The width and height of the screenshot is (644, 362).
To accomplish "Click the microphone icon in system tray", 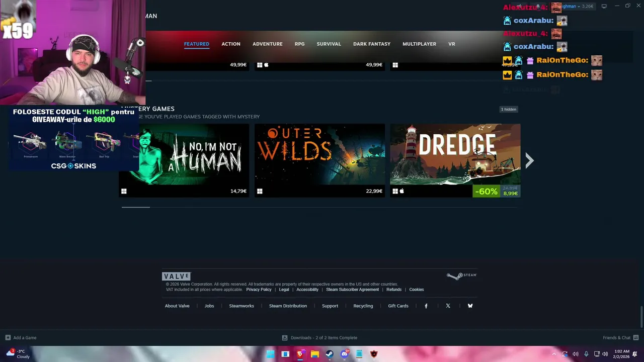I will pos(586,354).
